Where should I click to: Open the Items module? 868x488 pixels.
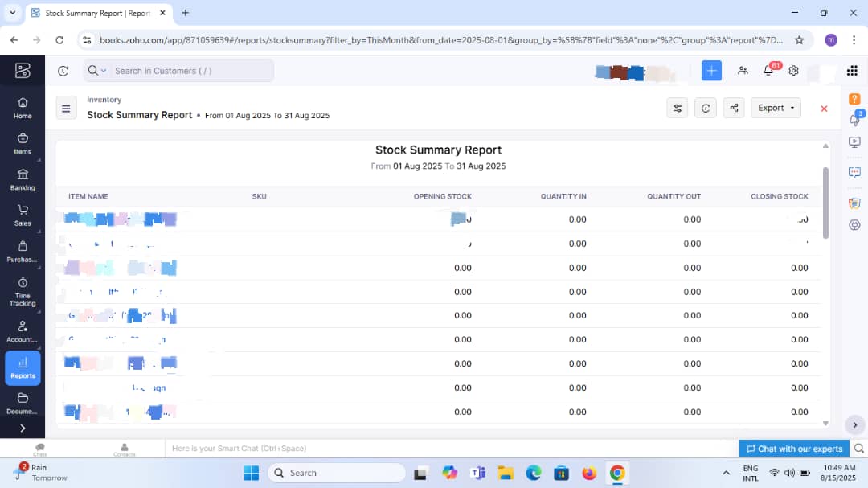point(23,144)
